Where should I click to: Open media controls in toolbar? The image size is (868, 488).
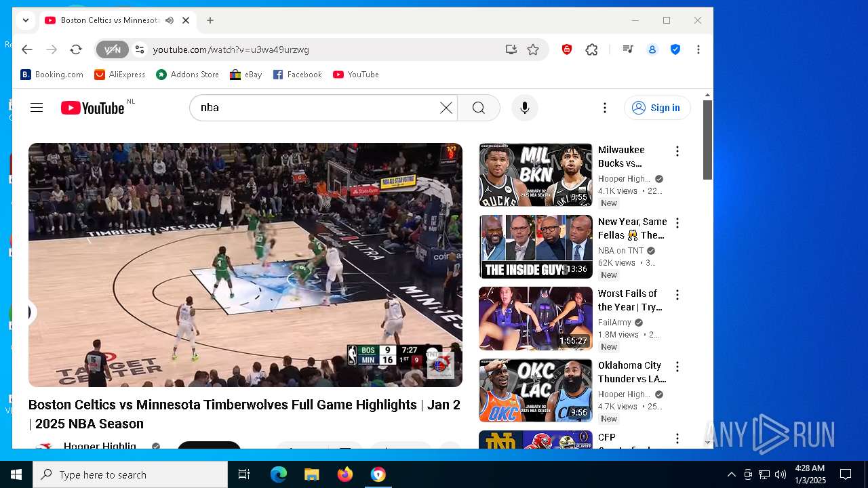(628, 49)
